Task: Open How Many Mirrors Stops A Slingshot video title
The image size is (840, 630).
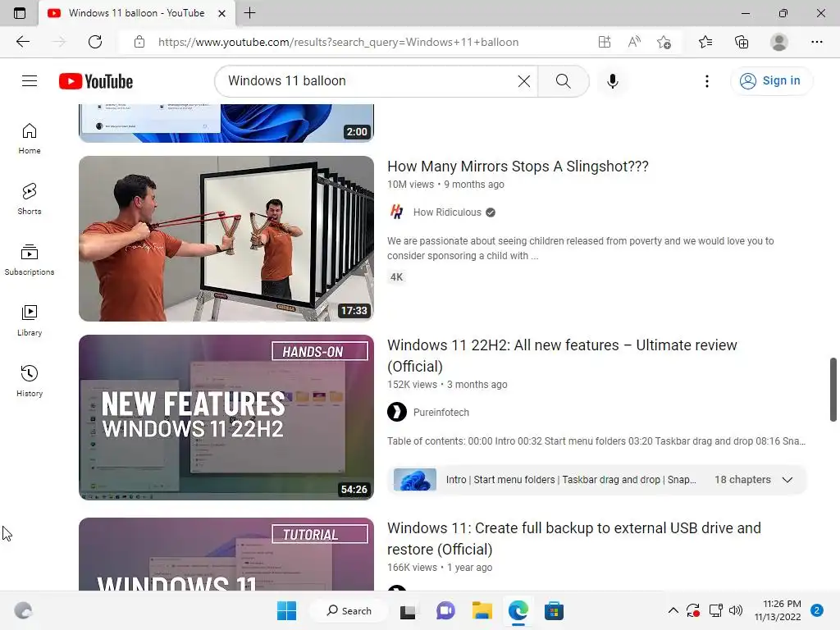Action: coord(518,167)
